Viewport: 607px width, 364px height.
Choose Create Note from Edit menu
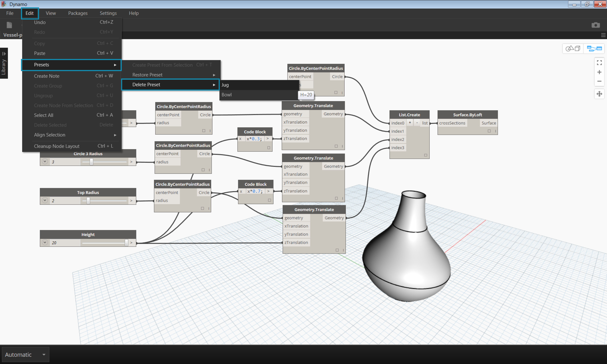pos(71,76)
